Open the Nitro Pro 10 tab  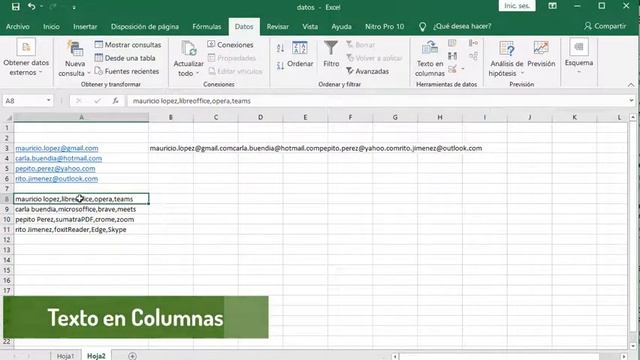(x=384, y=27)
